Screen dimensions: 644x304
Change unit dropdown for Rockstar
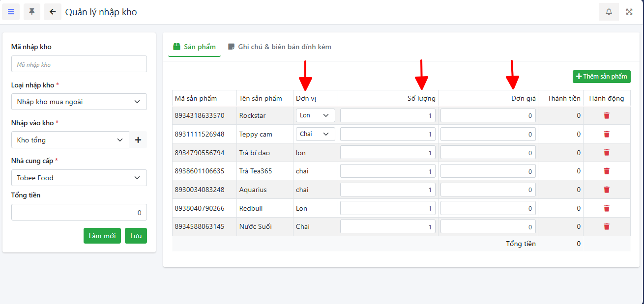tap(315, 115)
